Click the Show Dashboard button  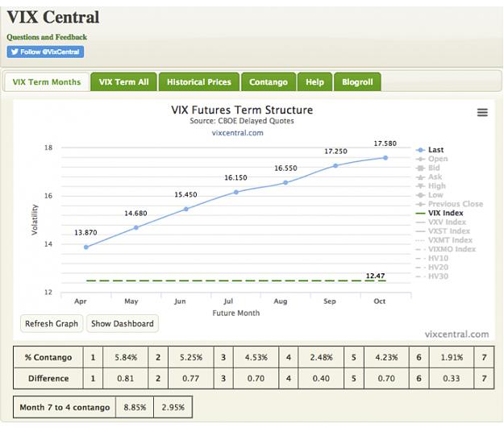[123, 323]
